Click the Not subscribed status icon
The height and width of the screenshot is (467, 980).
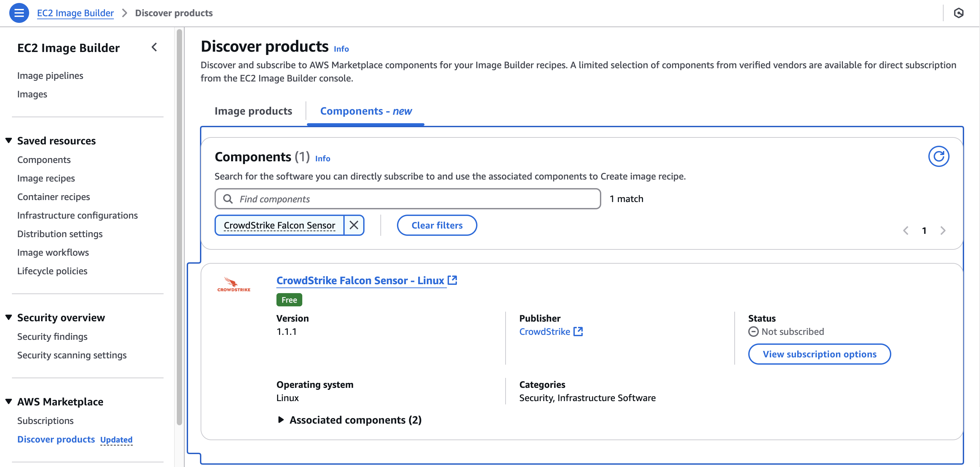pyautogui.click(x=753, y=332)
